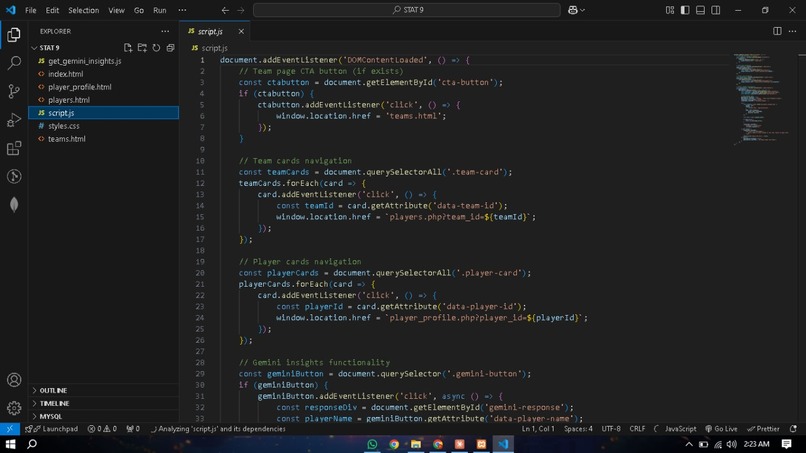Change language mode via JavaScript

click(680, 429)
